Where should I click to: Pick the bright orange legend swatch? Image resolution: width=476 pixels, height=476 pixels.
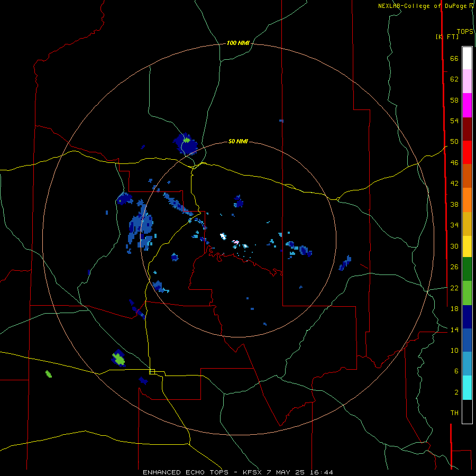467,200
